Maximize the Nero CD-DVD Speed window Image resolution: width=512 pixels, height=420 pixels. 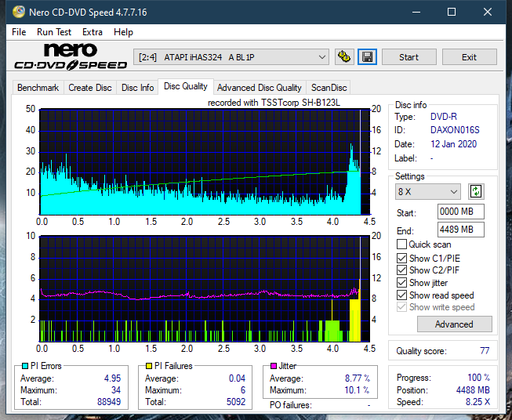(x=452, y=12)
